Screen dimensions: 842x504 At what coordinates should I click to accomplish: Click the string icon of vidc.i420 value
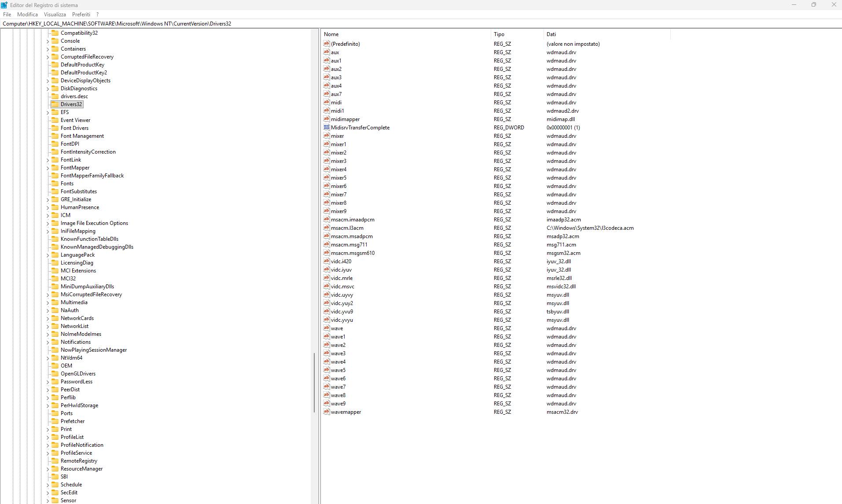[x=327, y=261]
